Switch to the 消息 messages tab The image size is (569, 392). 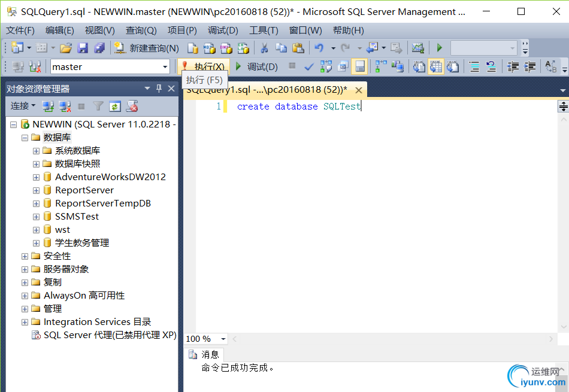204,354
